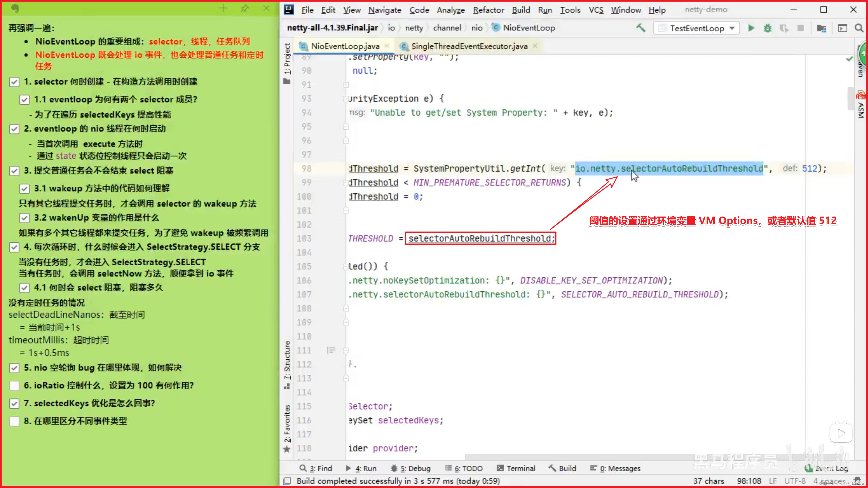Open Project Structure toolbar icon
Image resolution: width=868 pixels, height=488 pixels.
822,28
